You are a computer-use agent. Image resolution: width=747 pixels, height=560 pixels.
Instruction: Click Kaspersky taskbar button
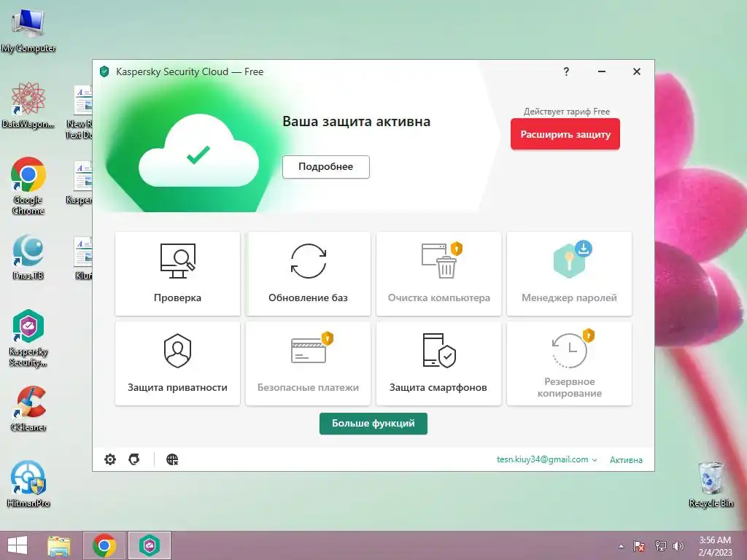pyautogui.click(x=150, y=545)
